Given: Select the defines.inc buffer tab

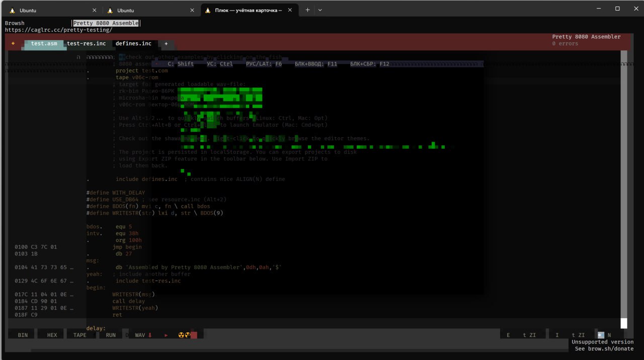Looking at the screenshot, I should pyautogui.click(x=133, y=44).
